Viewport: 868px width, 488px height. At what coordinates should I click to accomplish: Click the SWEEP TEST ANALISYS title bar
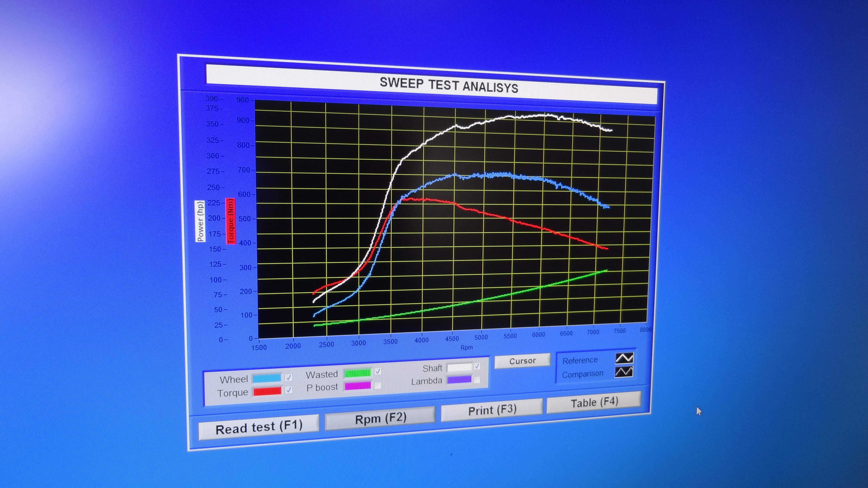coord(432,85)
